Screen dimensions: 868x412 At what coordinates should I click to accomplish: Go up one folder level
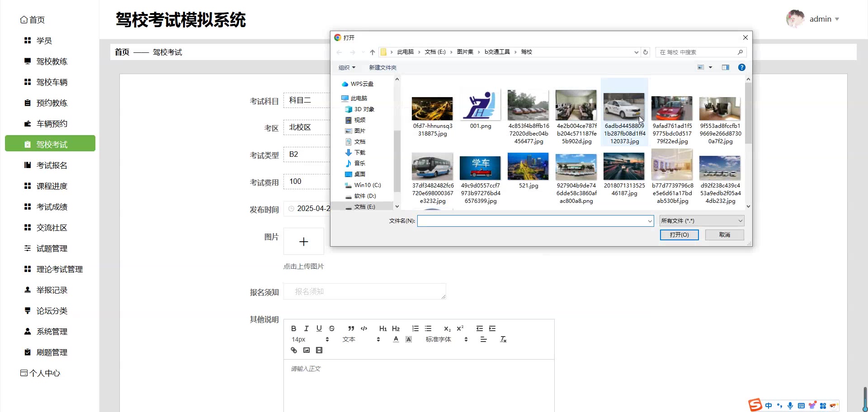(372, 52)
